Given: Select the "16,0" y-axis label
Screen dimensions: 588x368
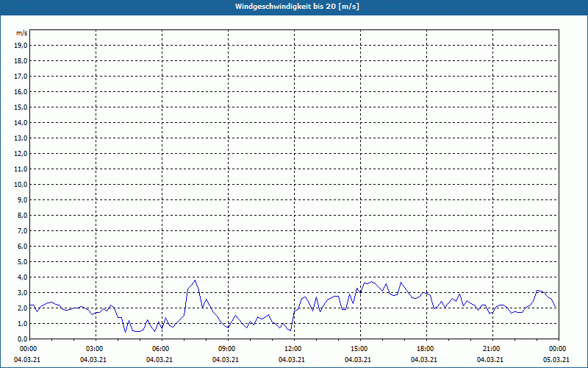Looking at the screenshot, I should click(x=21, y=91).
